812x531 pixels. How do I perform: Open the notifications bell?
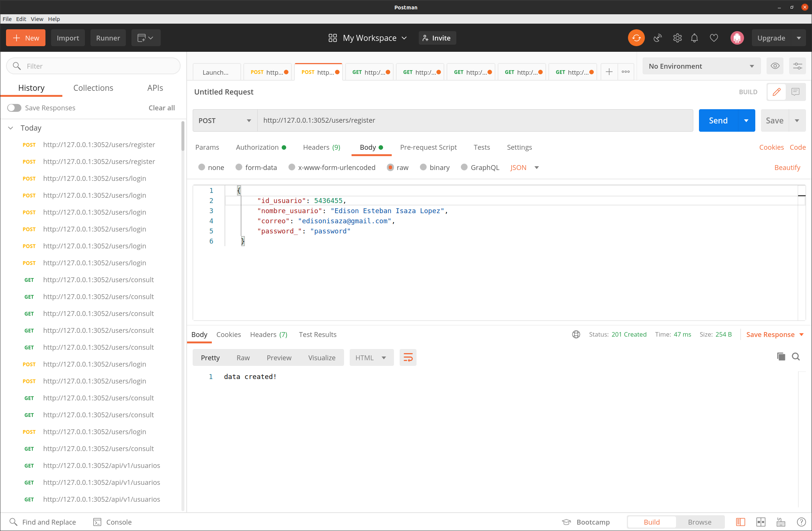pos(694,38)
